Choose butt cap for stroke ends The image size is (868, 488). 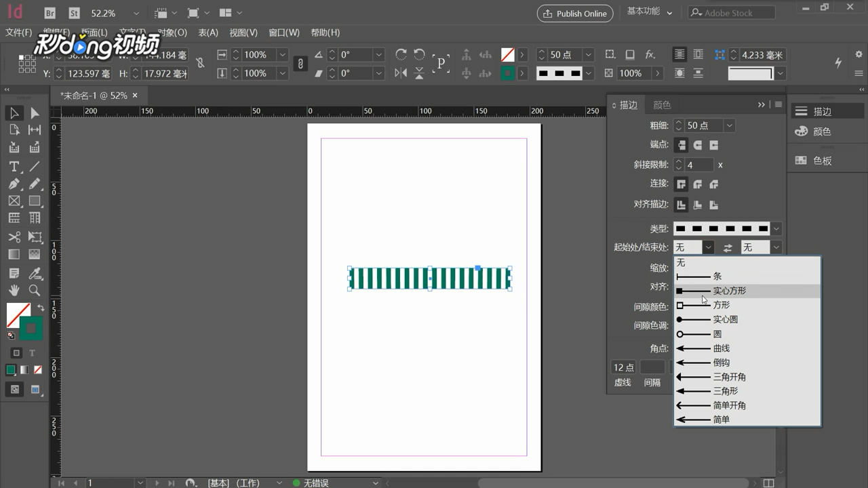681,145
